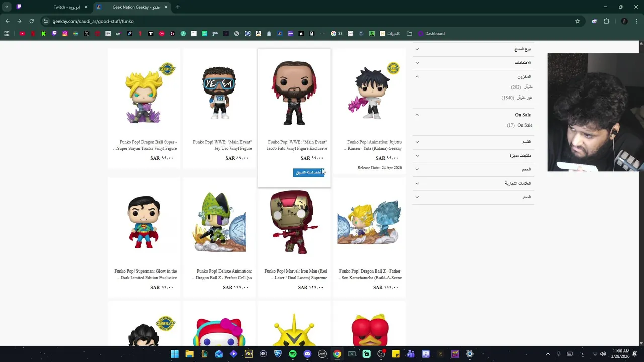Expand the نوع المنتج filter
This screenshot has width=644, height=362.
(x=473, y=49)
